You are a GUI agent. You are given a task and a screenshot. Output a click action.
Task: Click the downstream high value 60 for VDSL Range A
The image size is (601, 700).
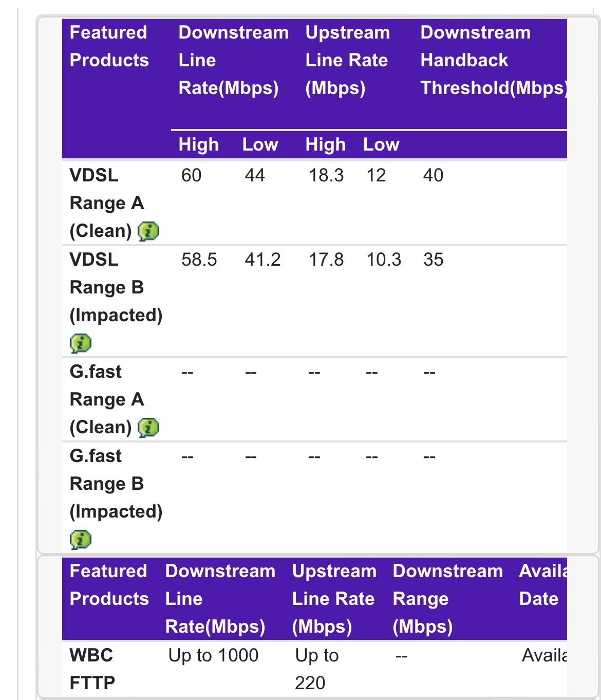tap(191, 175)
